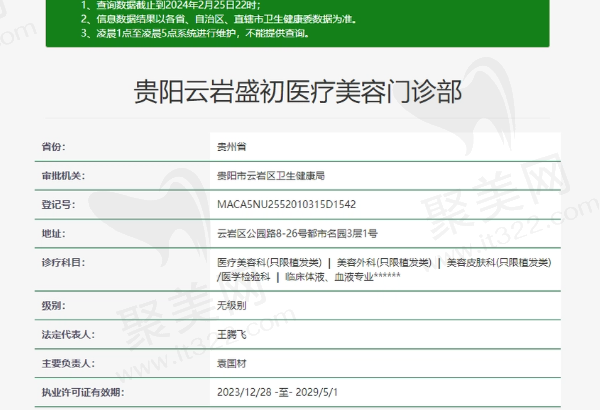
Task: Click the 主要负责人 label
Action: [68, 364]
